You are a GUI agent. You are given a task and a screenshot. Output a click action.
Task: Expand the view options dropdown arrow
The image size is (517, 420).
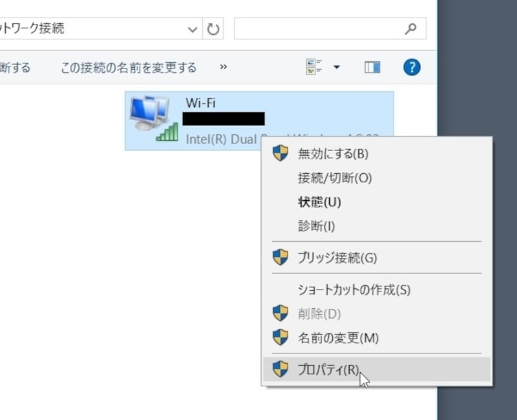(337, 66)
